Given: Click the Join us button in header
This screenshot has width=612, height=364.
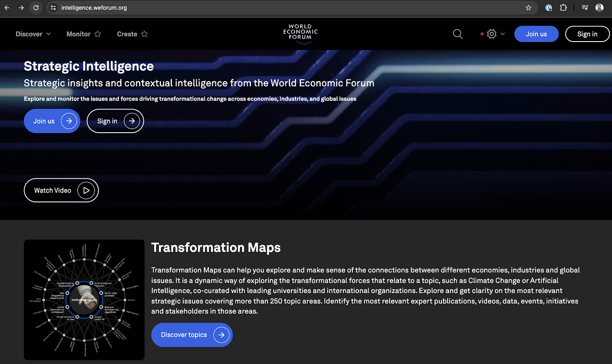Looking at the screenshot, I should pyautogui.click(x=536, y=34).
